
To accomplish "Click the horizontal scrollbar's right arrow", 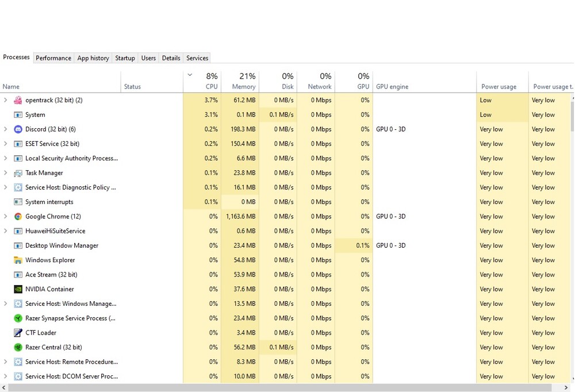I will (566, 387).
